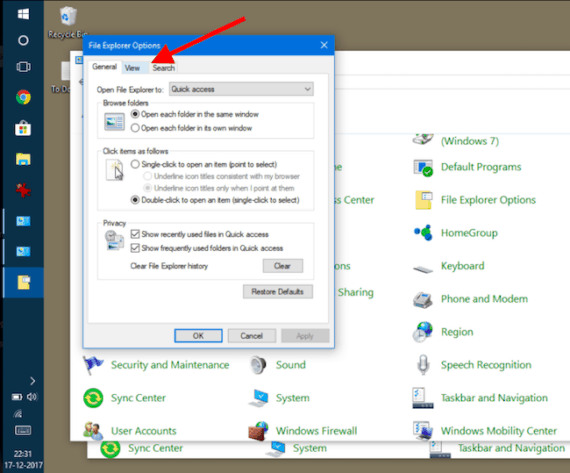Open the Task View icon
570x473 pixels.
click(x=23, y=67)
